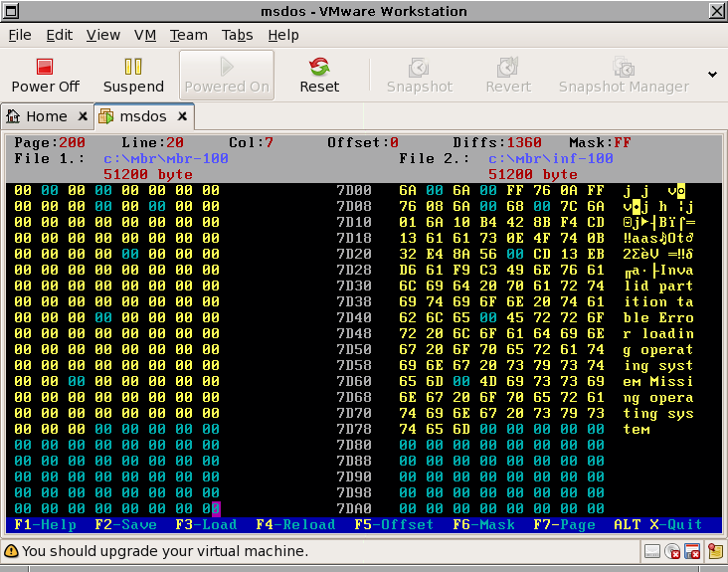Open the Tabs menu

(238, 35)
